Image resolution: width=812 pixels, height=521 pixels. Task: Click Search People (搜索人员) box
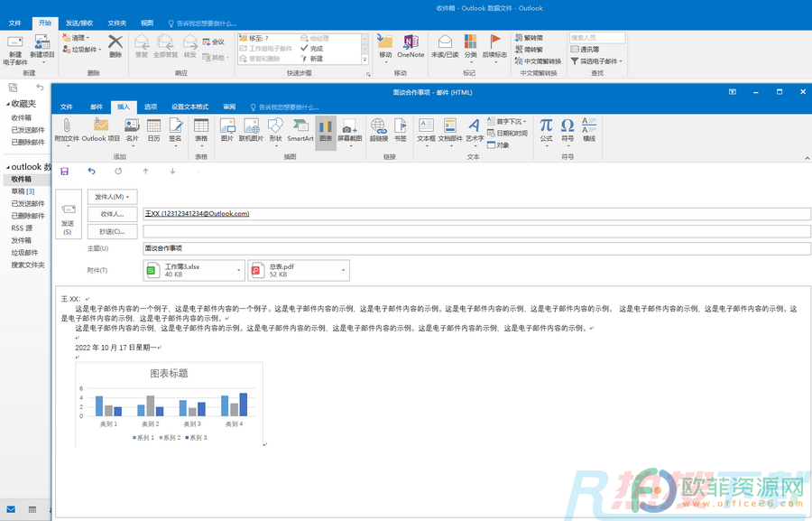click(597, 38)
